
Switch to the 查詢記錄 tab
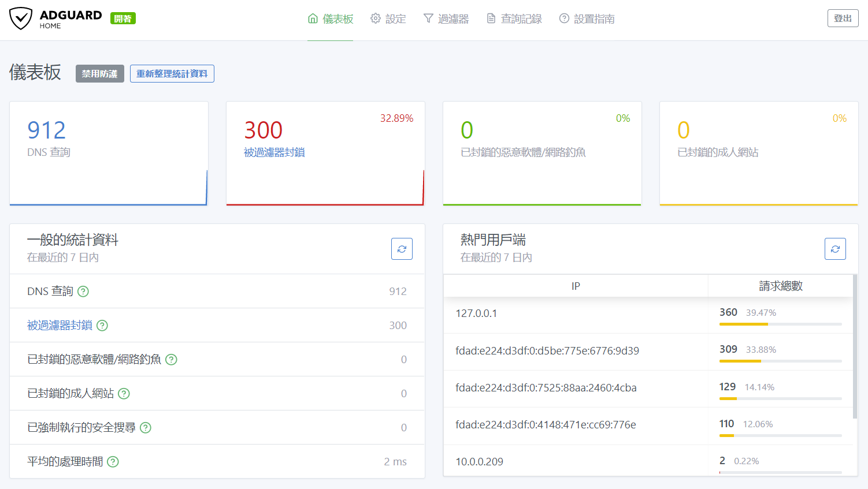point(521,18)
